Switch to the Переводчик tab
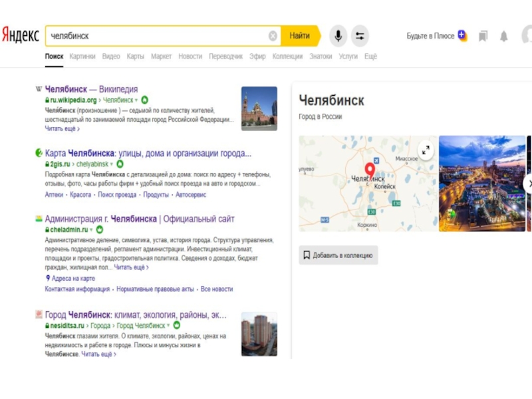The height and width of the screenshot is (399, 532). [225, 57]
